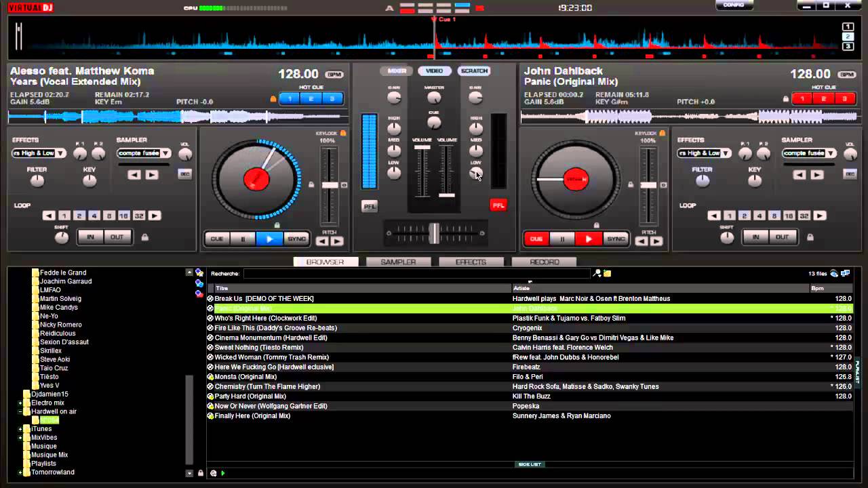Expand the Electro mix folder

20,403
